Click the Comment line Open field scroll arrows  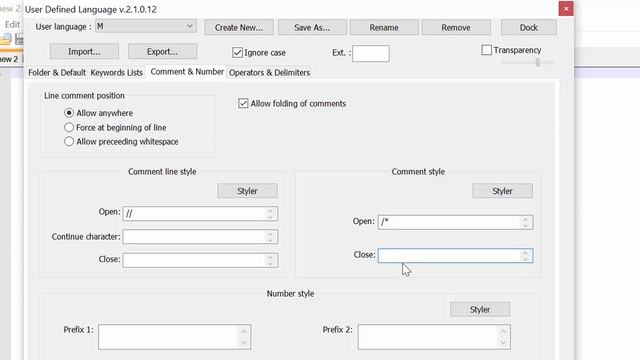270,213
